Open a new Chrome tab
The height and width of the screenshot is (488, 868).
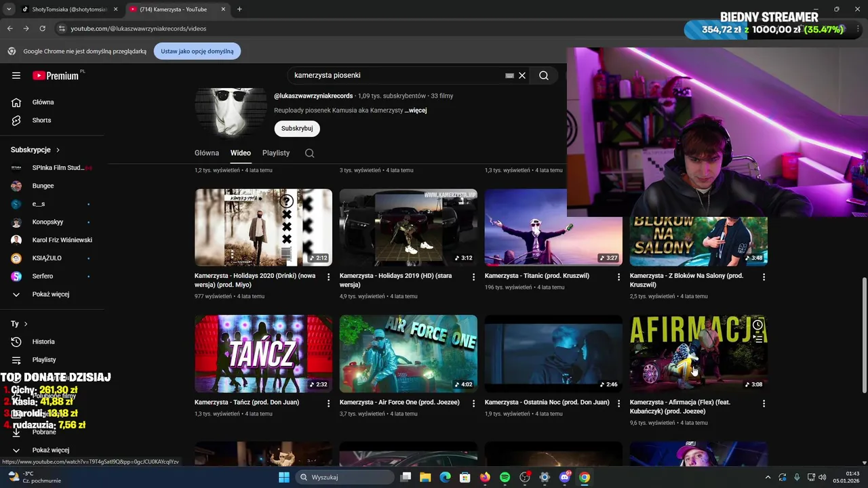[x=239, y=9]
